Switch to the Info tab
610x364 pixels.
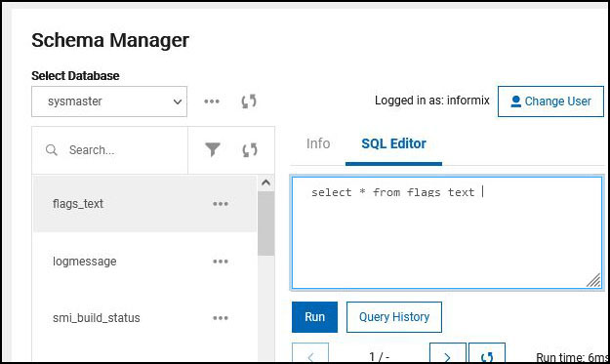click(x=318, y=143)
